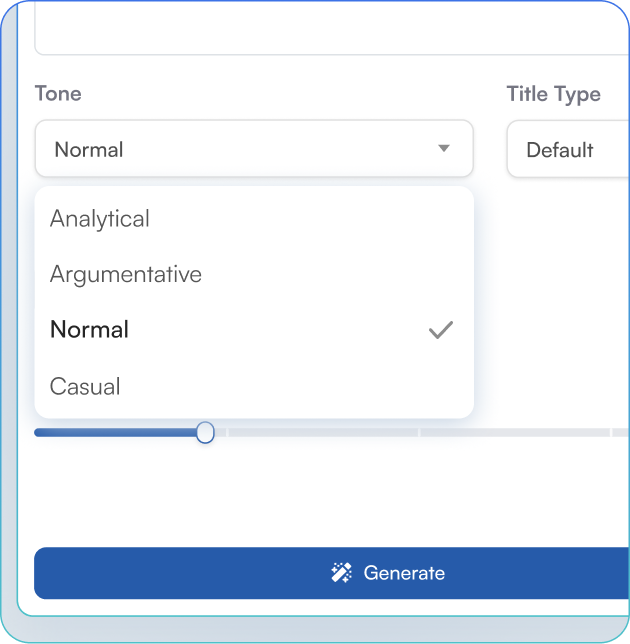Click the Title Type field label
This screenshot has width=630, height=644.
pyautogui.click(x=553, y=94)
